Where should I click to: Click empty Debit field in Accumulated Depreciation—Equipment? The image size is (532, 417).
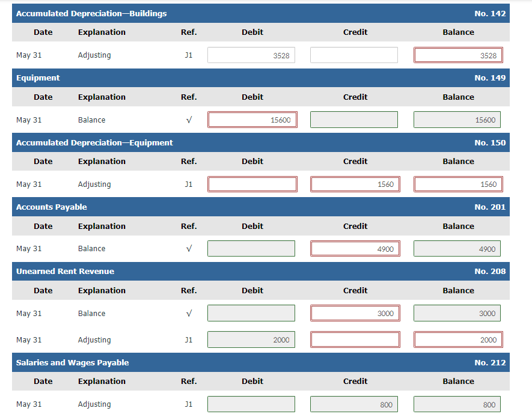(252, 184)
